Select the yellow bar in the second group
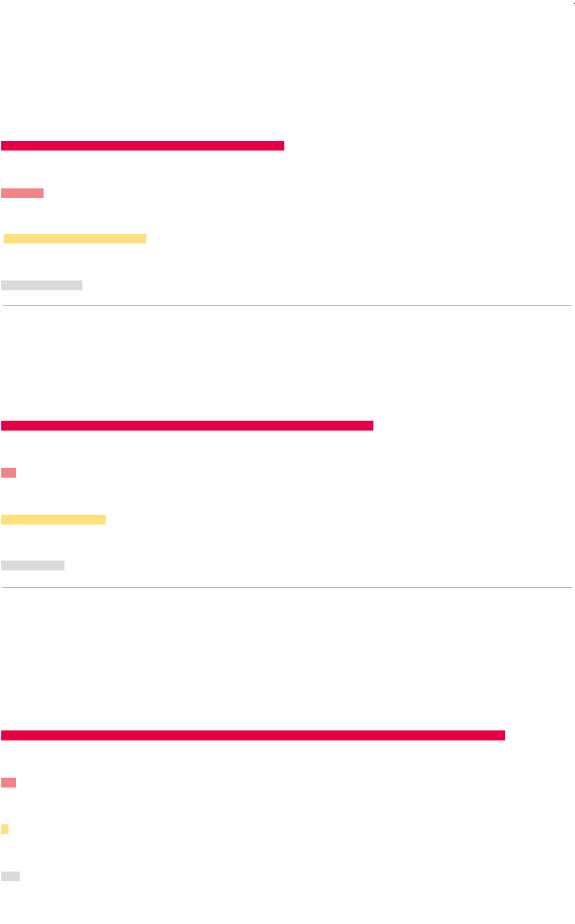 click(x=53, y=519)
